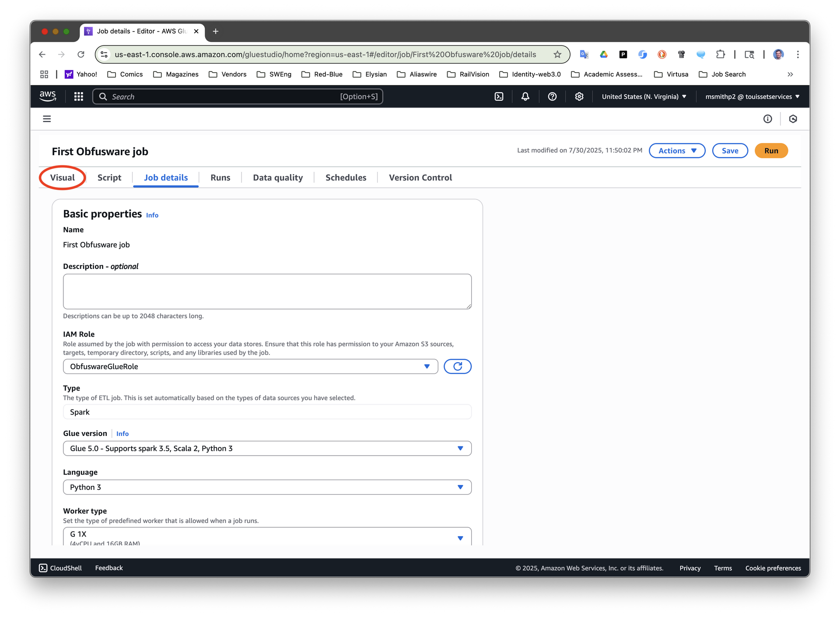The height and width of the screenshot is (617, 840).
Task: Open the info panel circle icon
Action: point(767,119)
